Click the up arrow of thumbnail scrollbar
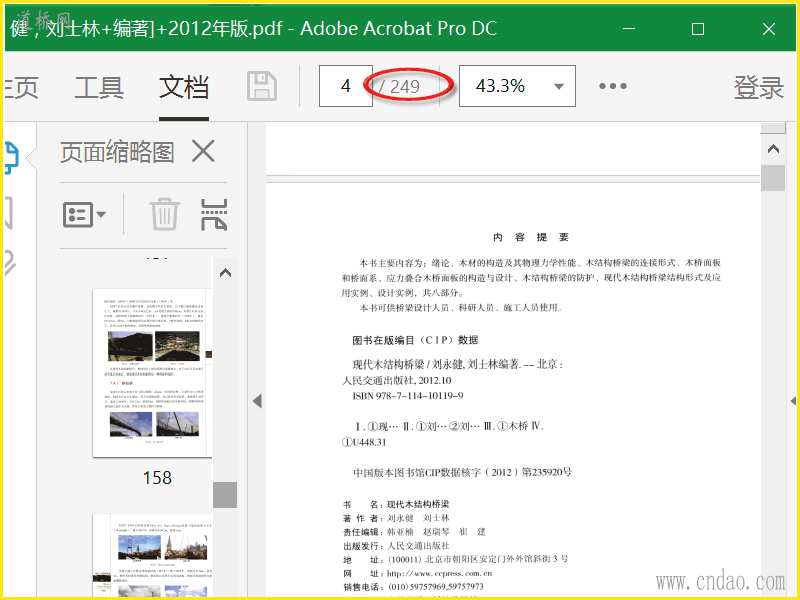Screen dimensions: 800x600 coord(225,273)
